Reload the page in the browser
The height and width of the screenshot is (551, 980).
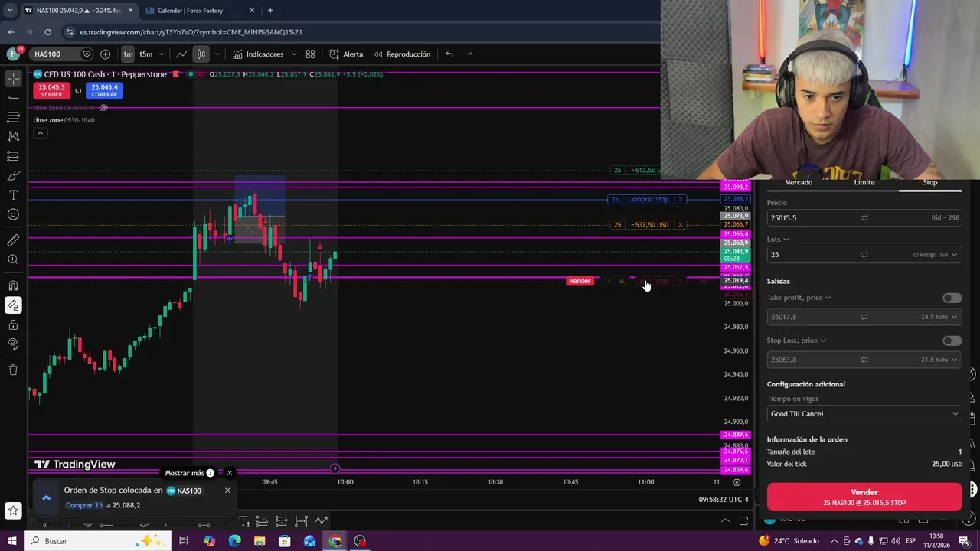(x=47, y=32)
